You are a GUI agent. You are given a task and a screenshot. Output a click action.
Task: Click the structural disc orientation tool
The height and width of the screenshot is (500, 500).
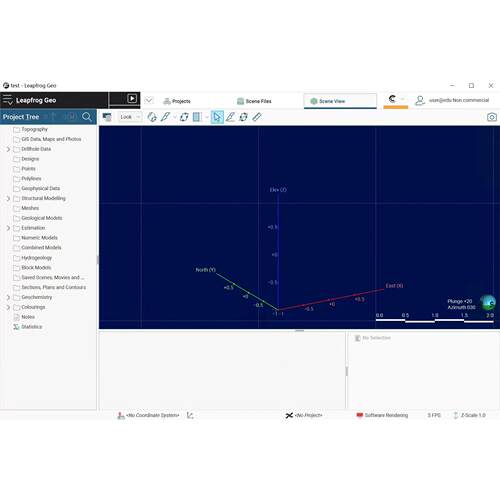pyautogui.click(x=244, y=117)
